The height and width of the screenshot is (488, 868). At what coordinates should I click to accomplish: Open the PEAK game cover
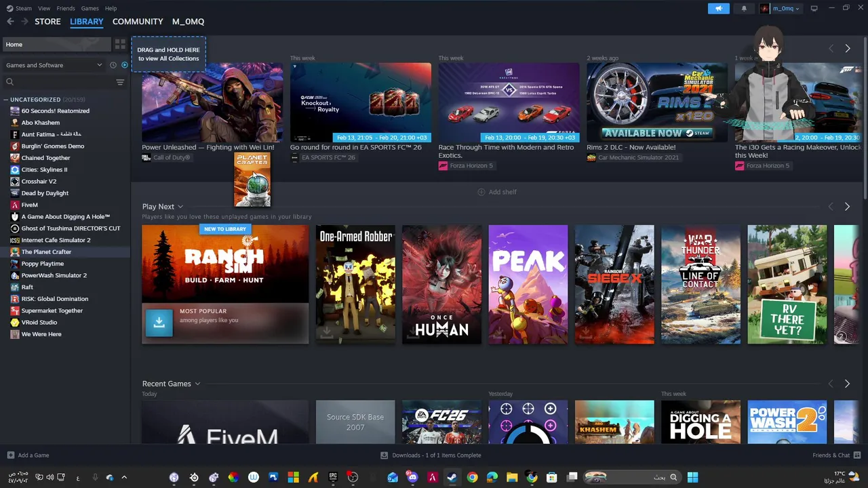pos(528,285)
